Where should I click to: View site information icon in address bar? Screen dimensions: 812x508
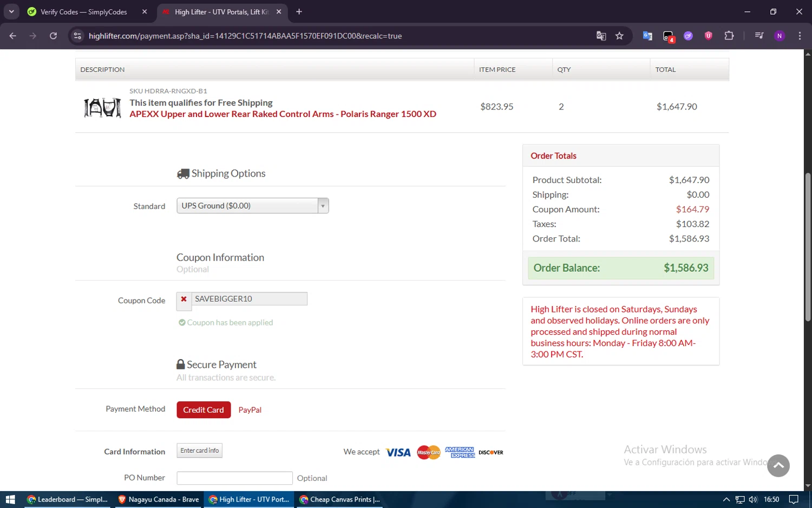(x=77, y=36)
